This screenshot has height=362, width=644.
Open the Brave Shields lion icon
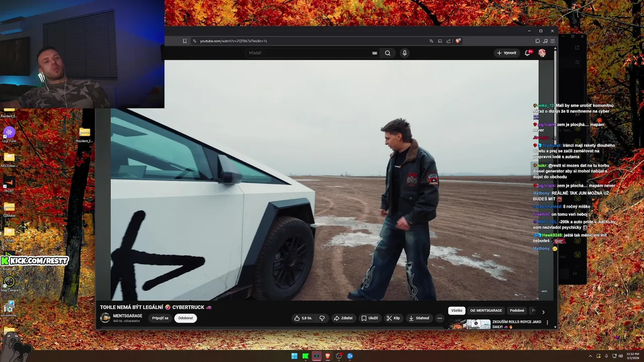point(458,41)
